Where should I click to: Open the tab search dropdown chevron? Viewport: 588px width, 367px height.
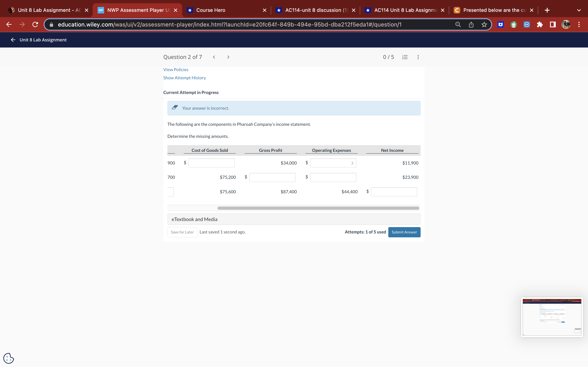click(x=579, y=10)
